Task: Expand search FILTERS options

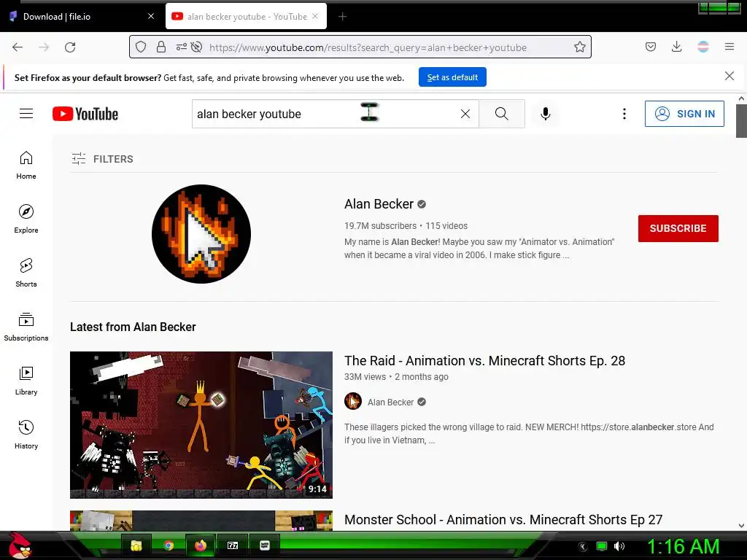Action: (102, 158)
